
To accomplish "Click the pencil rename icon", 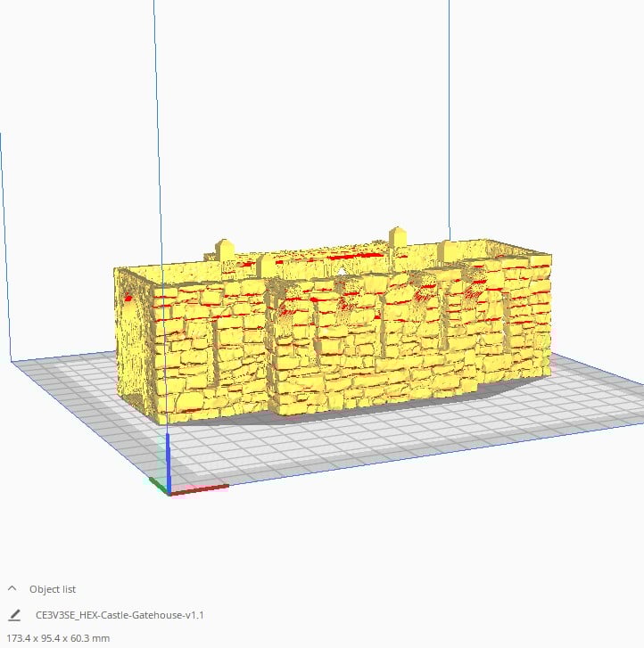I will point(14,615).
